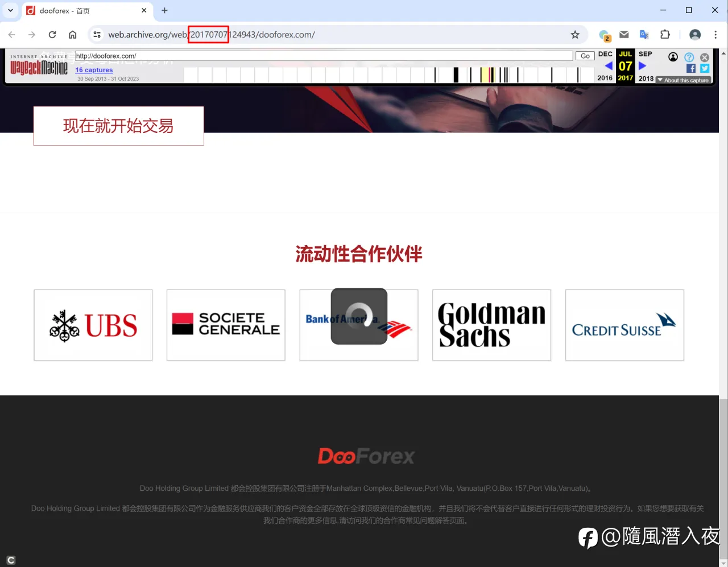
Task: Select the dooforex 首页 tab
Action: pos(87,11)
